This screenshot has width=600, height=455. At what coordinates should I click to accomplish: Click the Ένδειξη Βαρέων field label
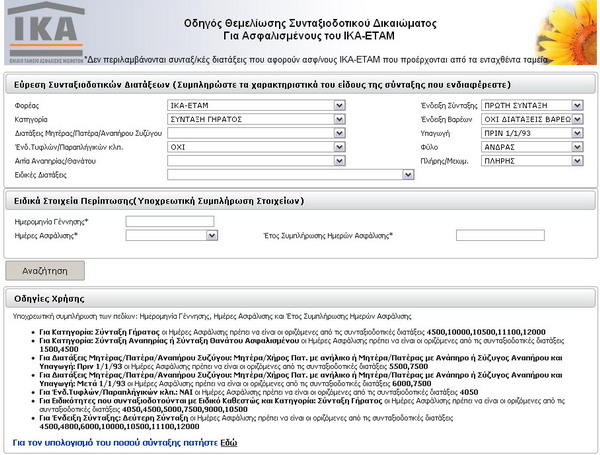click(x=446, y=119)
